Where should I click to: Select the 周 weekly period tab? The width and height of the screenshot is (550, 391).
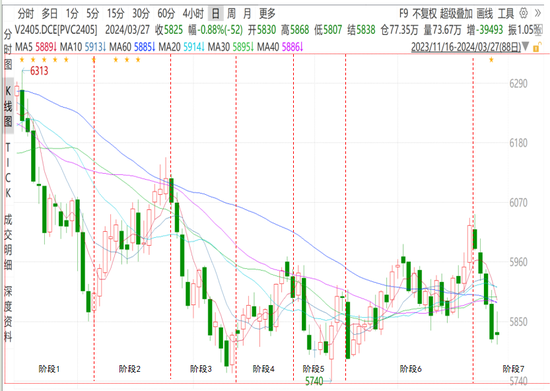pos(231,14)
